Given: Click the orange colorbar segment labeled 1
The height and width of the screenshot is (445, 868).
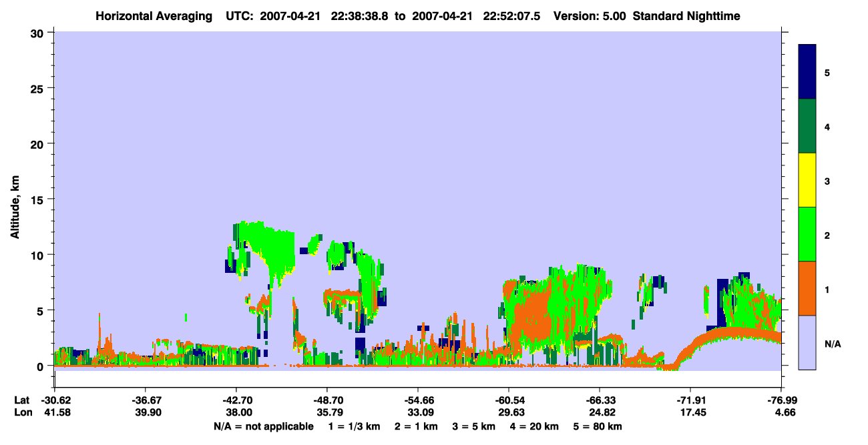Looking at the screenshot, I should pyautogui.click(x=807, y=288).
